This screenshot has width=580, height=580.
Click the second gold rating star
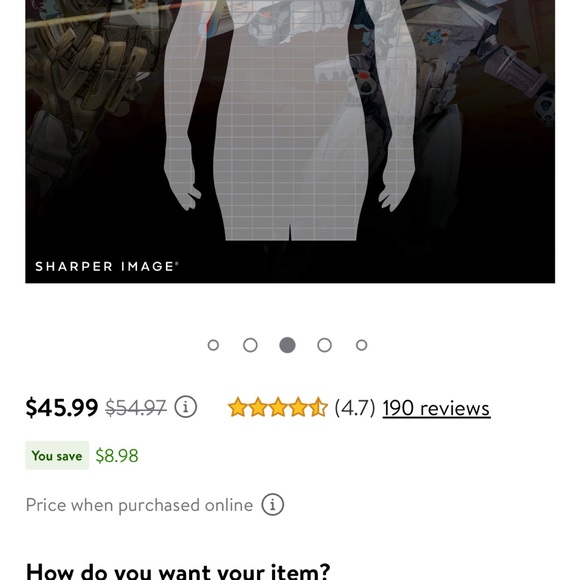click(258, 407)
